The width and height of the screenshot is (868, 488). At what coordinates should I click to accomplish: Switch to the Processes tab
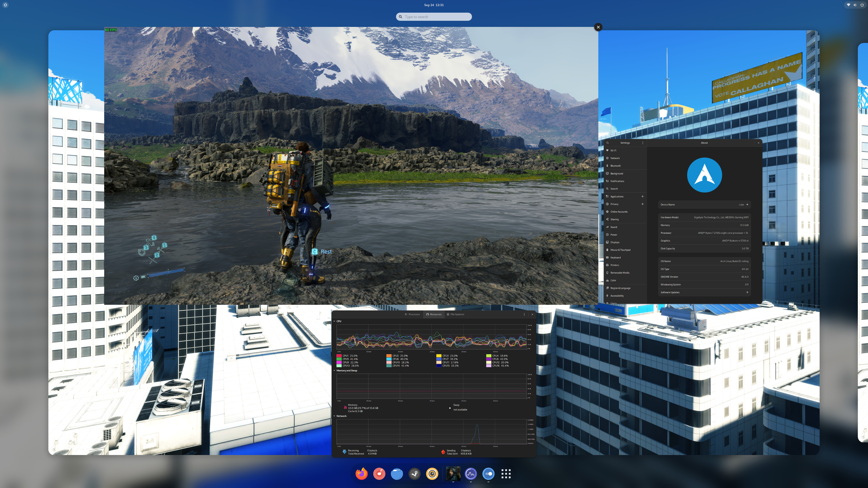point(412,314)
